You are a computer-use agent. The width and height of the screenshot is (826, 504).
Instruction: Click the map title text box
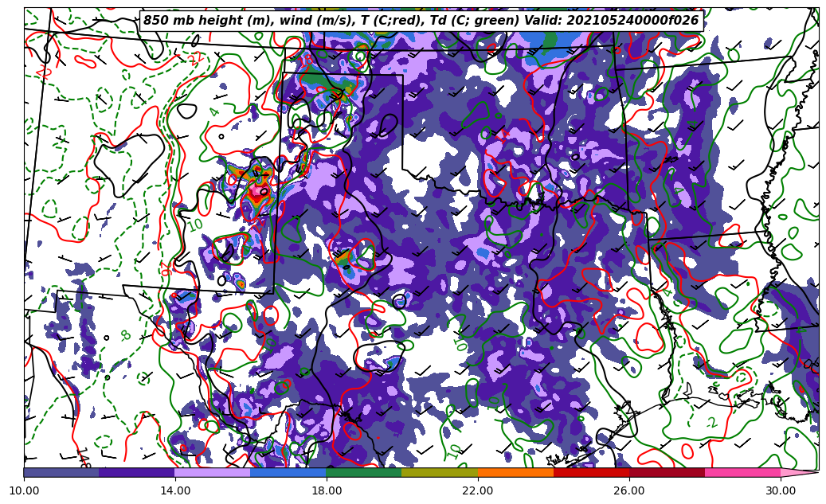(421, 21)
